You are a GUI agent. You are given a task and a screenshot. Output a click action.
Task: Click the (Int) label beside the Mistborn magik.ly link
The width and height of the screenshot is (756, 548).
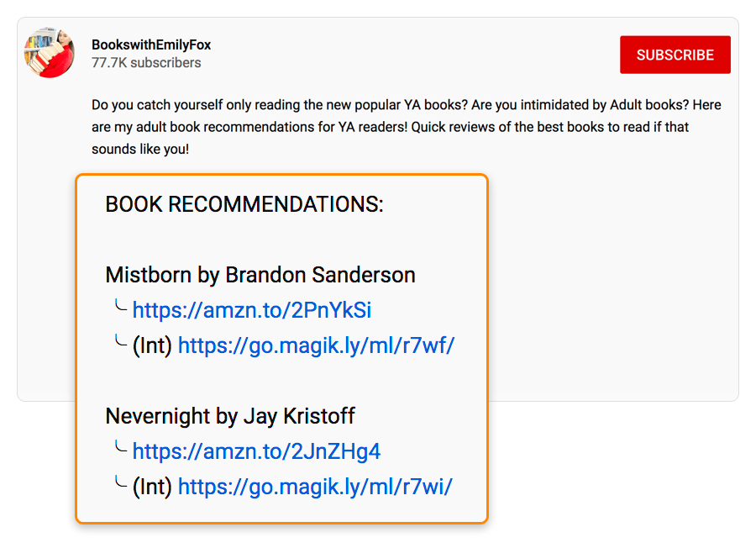(153, 345)
